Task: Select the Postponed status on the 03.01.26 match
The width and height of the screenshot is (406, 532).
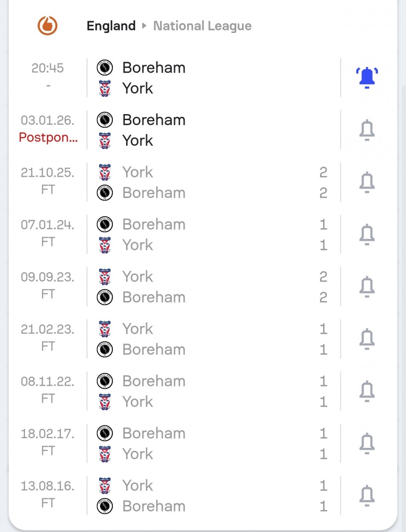Action: pyautogui.click(x=48, y=138)
